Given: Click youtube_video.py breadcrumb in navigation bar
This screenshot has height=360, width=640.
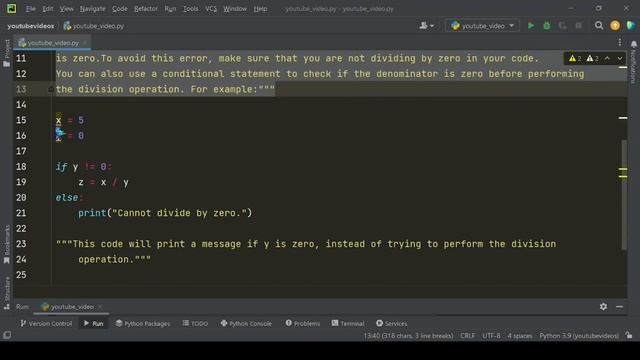Looking at the screenshot, I should pyautogui.click(x=94, y=26).
